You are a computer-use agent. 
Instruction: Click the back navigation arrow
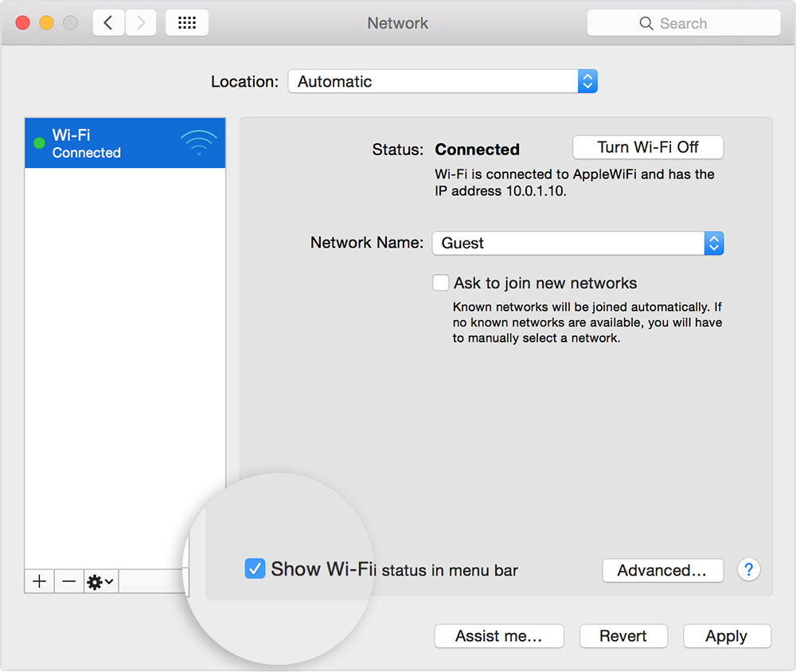point(108,22)
